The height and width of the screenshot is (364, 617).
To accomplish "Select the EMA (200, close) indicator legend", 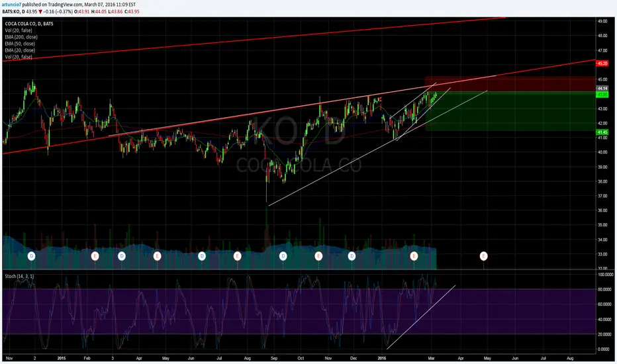I will (21, 37).
